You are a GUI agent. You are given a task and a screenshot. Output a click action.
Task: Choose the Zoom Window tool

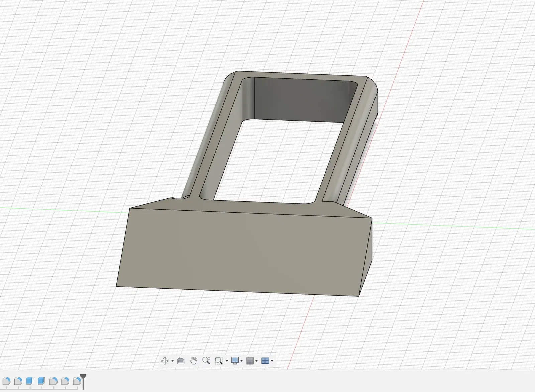219,361
